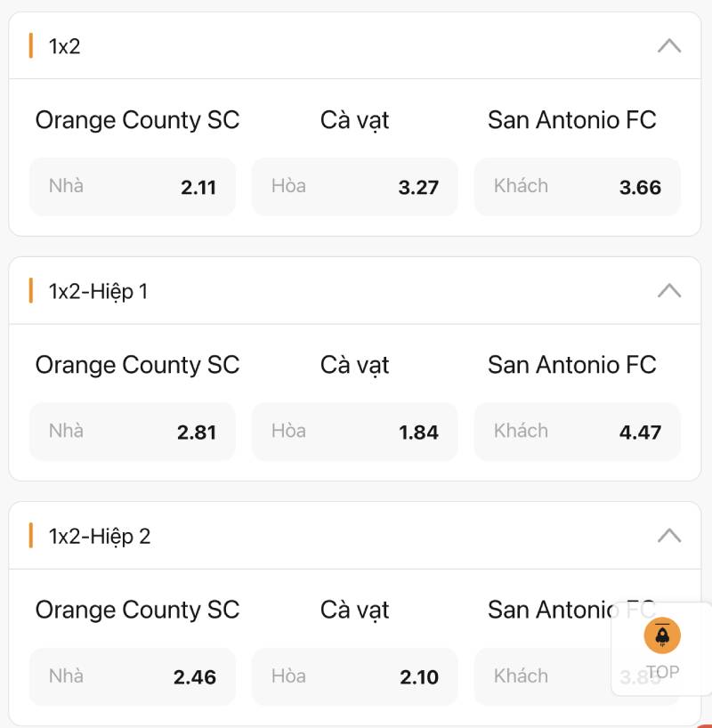
Task: Choose Hòa odds 2.10 for second half
Action: (x=354, y=676)
